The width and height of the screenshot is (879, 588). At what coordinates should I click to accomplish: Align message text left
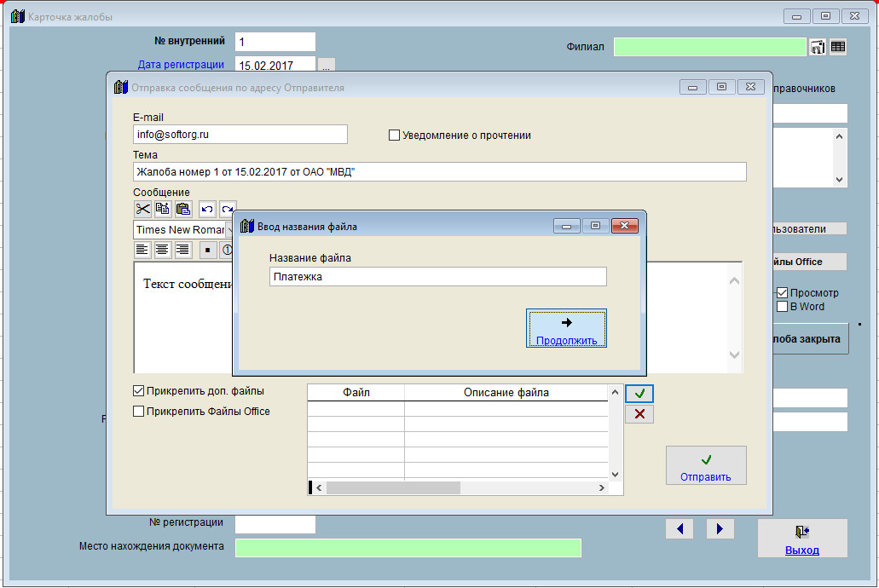[x=142, y=250]
